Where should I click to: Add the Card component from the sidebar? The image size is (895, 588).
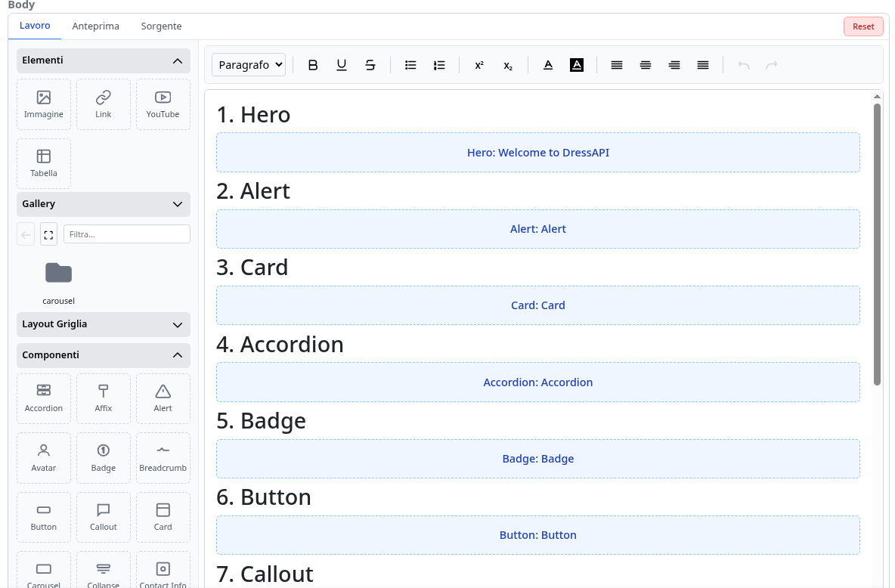pos(163,517)
